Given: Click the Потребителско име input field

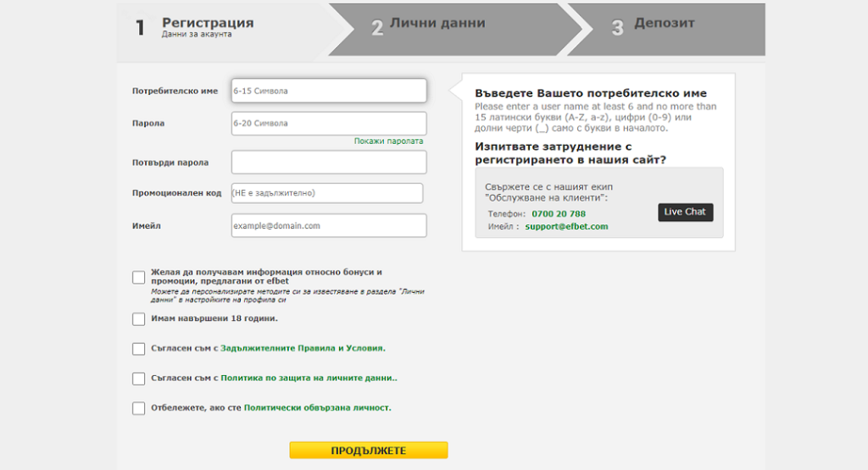Looking at the screenshot, I should [328, 91].
